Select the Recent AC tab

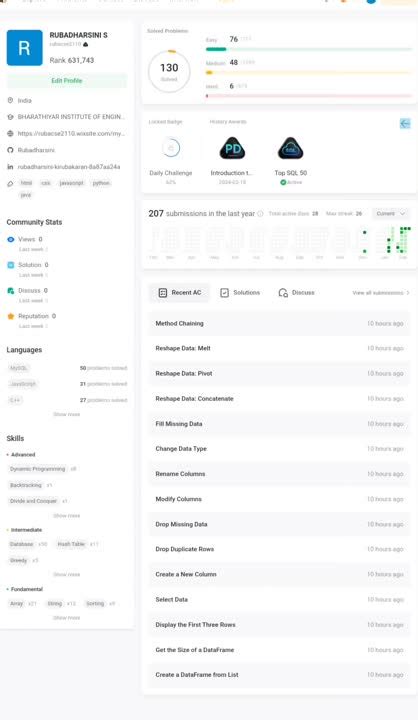click(180, 292)
